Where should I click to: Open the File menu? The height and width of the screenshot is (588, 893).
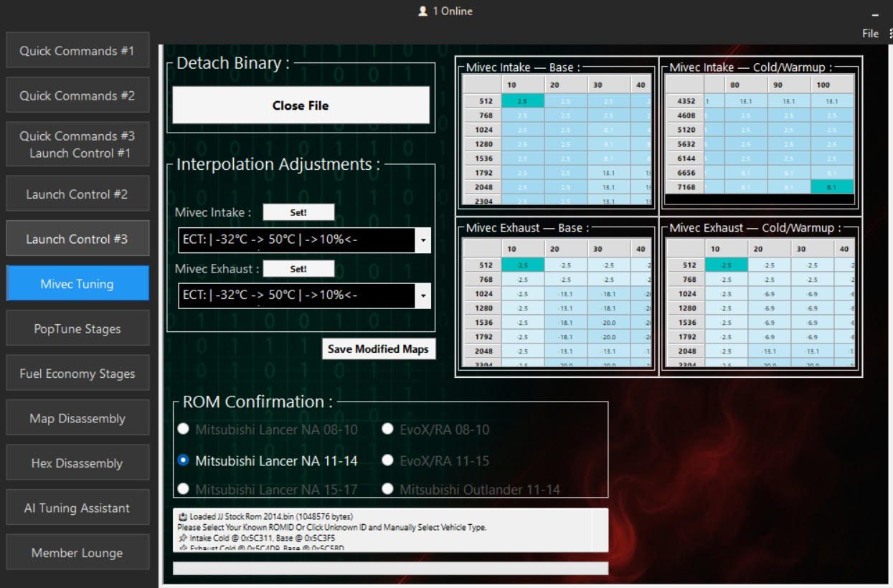point(870,34)
